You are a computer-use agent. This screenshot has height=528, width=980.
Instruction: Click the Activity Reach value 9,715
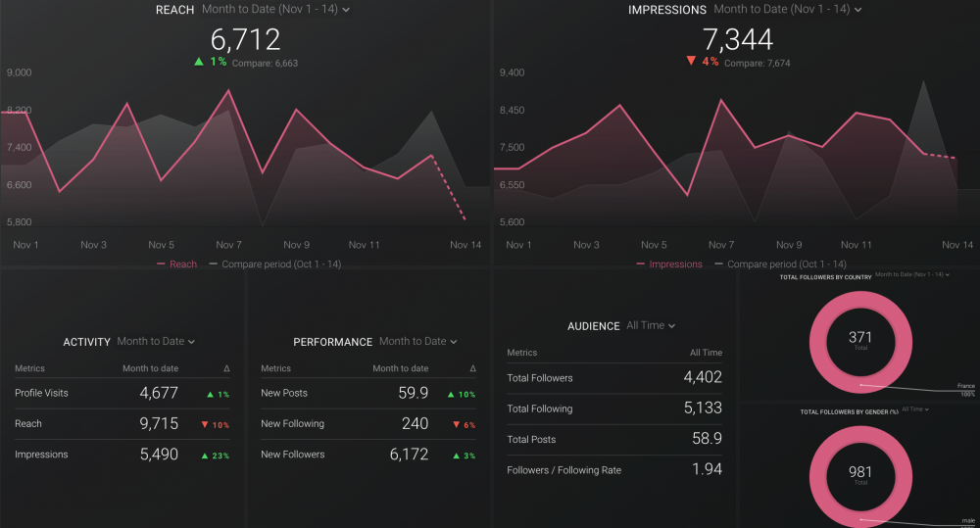click(159, 423)
